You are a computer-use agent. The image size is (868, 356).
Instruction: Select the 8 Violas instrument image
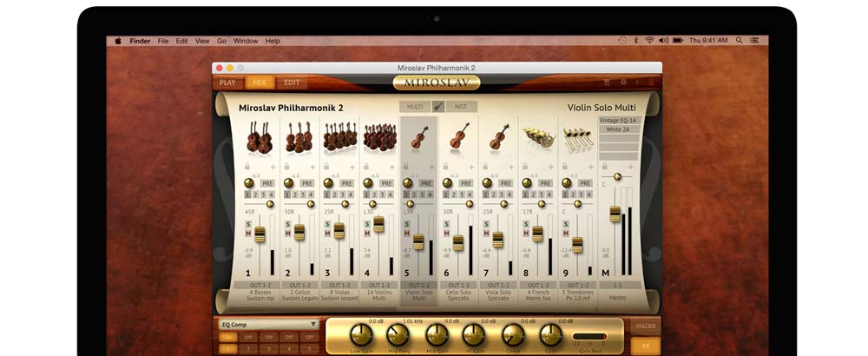tap(339, 136)
